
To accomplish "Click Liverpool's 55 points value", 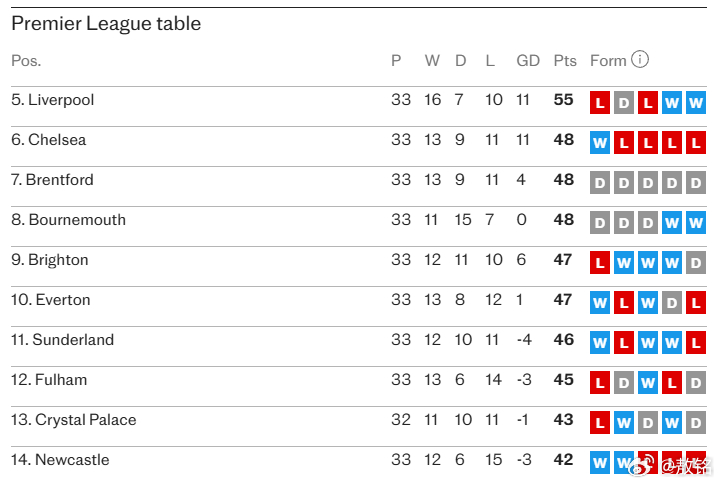I will 564,100.
